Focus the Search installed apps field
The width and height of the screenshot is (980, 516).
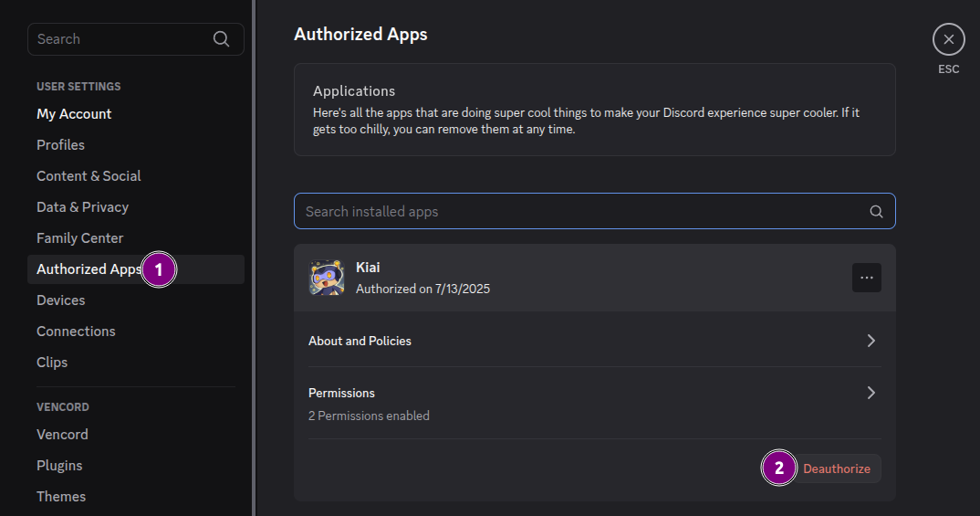pos(594,211)
